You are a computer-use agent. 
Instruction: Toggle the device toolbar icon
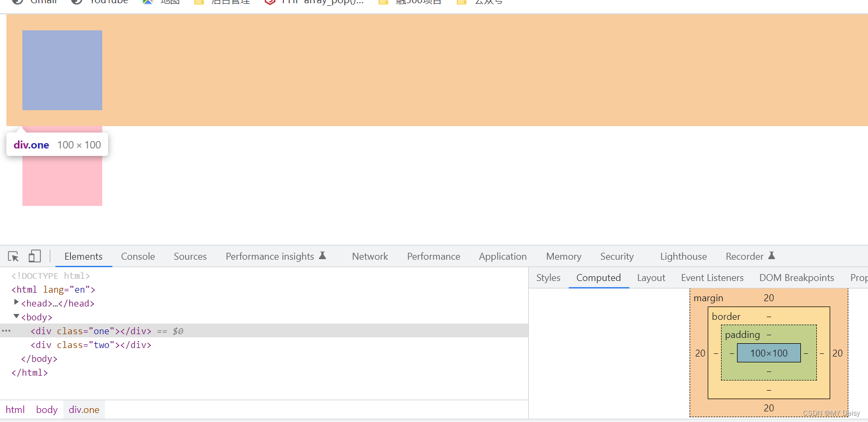(x=35, y=256)
